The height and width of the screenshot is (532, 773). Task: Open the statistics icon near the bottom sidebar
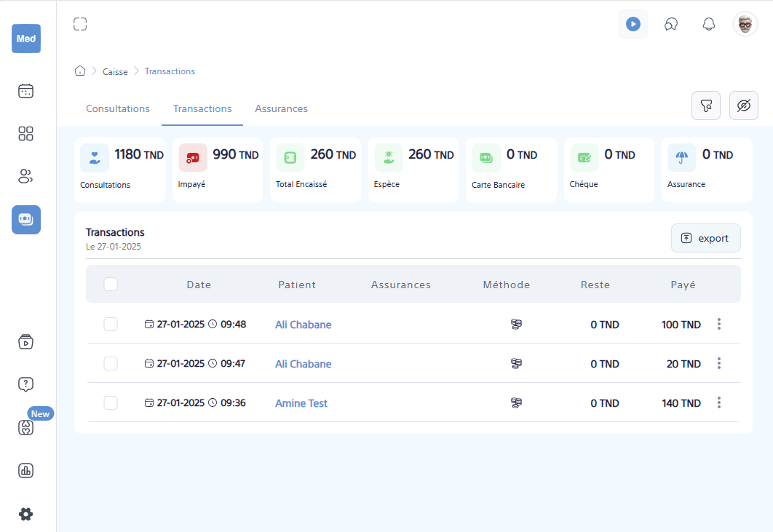(25, 471)
